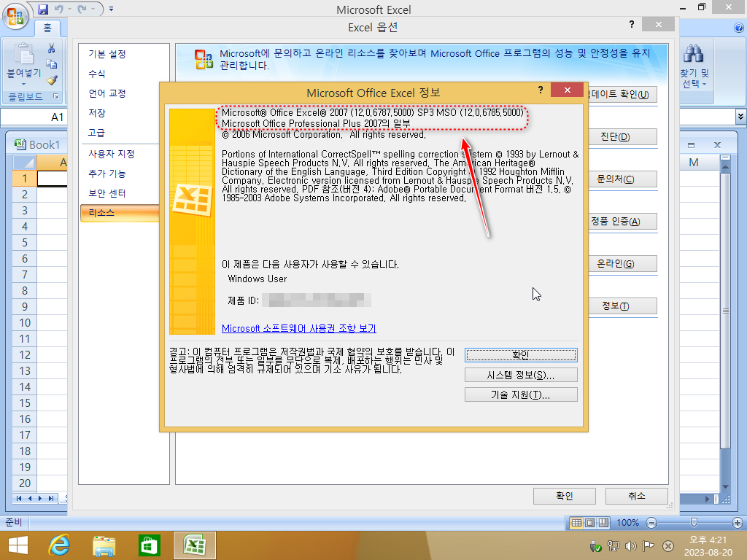Click the Book1 vertical scrollbar thumb
747x560 pixels.
click(x=726, y=311)
